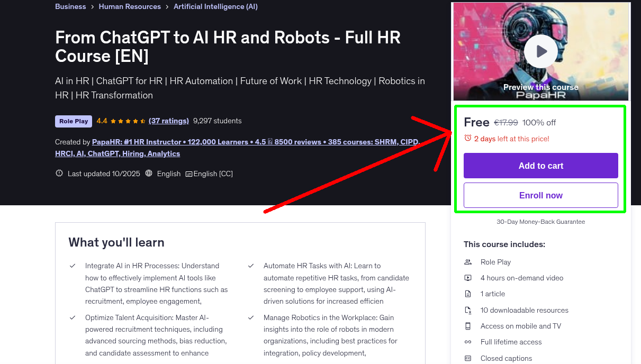Click the on-demand video icon
Image resolution: width=641 pixels, height=364 pixels.
coord(467,278)
